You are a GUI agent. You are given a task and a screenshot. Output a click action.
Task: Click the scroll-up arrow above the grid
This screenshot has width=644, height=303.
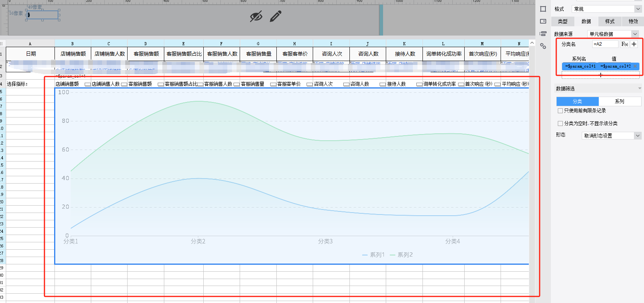tap(532, 43)
